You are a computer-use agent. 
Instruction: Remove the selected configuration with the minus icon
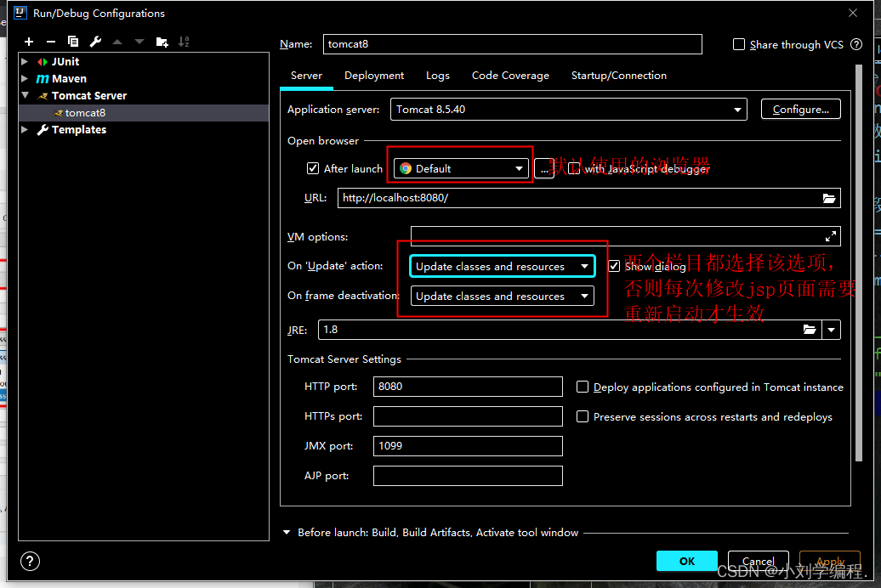pos(50,42)
